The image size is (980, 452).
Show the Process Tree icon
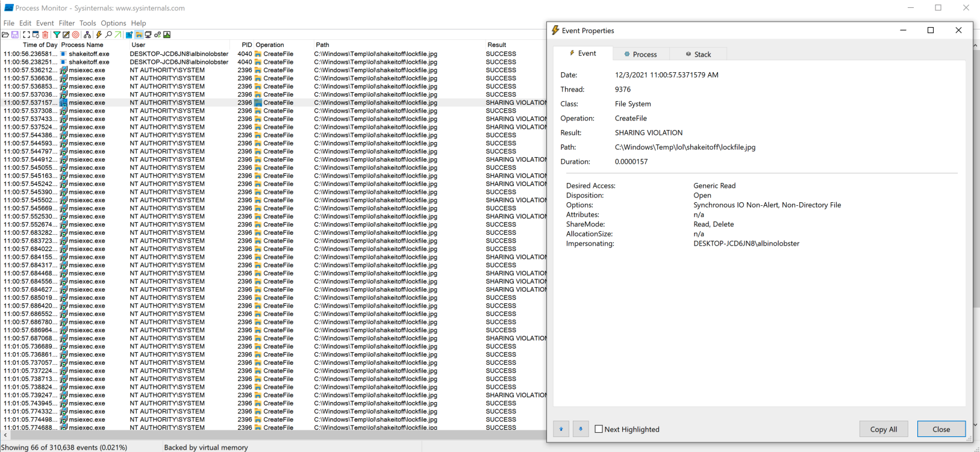tap(87, 34)
